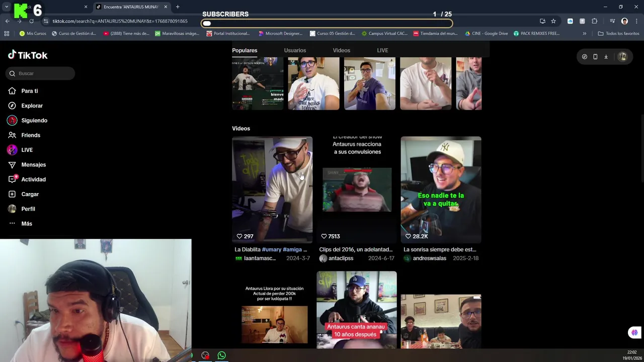The height and width of the screenshot is (362, 644).
Task: Open new browser tab
Action: 178,7
